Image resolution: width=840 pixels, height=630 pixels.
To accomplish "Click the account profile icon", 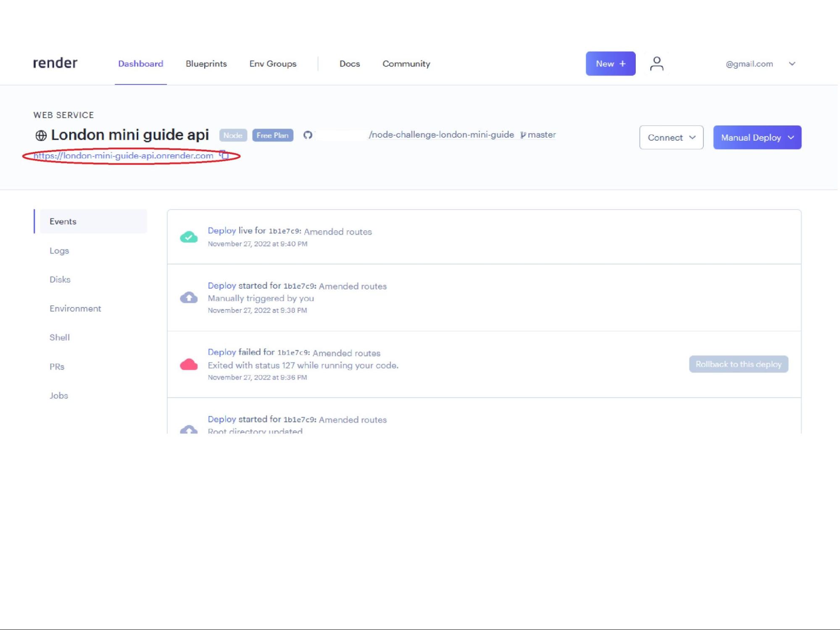I will [x=656, y=63].
